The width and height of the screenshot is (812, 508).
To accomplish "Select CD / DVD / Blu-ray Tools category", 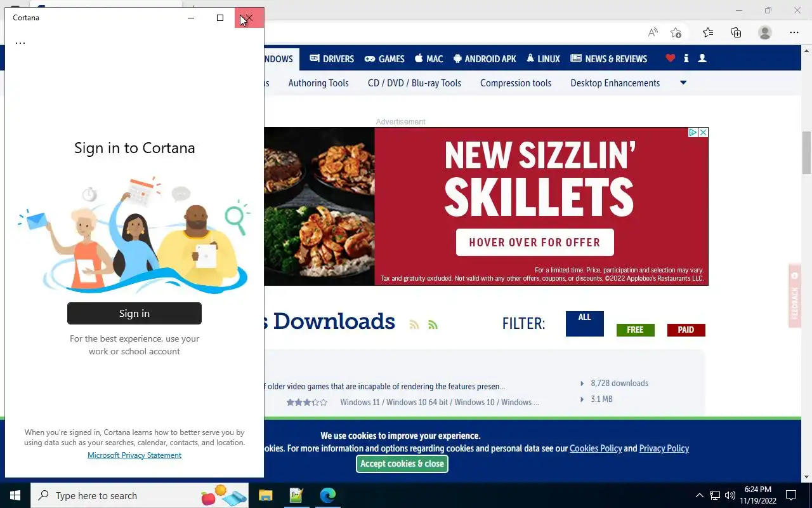I will pos(414,83).
